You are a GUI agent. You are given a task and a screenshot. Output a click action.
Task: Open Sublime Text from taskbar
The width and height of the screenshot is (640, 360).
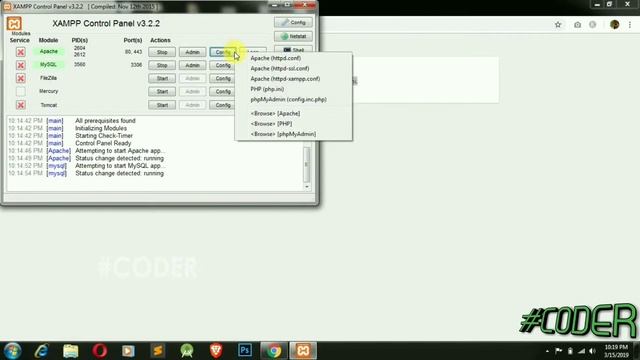(158, 351)
